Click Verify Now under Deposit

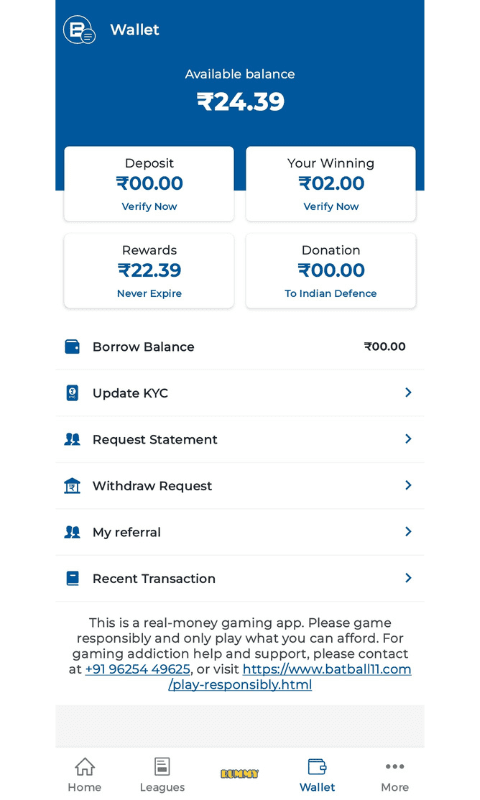[x=149, y=207]
